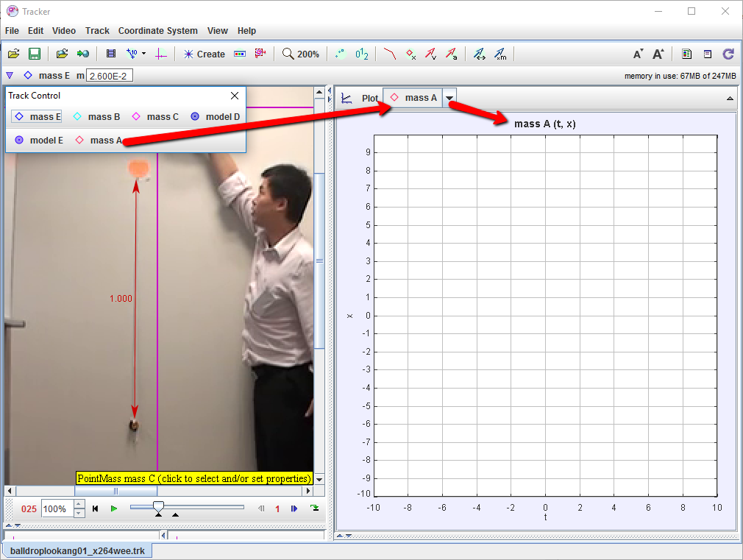Click the mass A track selector in plot

point(413,98)
